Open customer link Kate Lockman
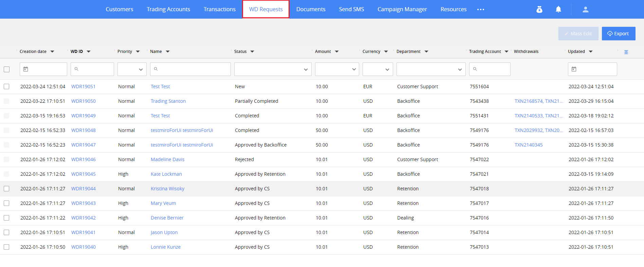Viewport: 644px width, 267px height. tap(166, 174)
